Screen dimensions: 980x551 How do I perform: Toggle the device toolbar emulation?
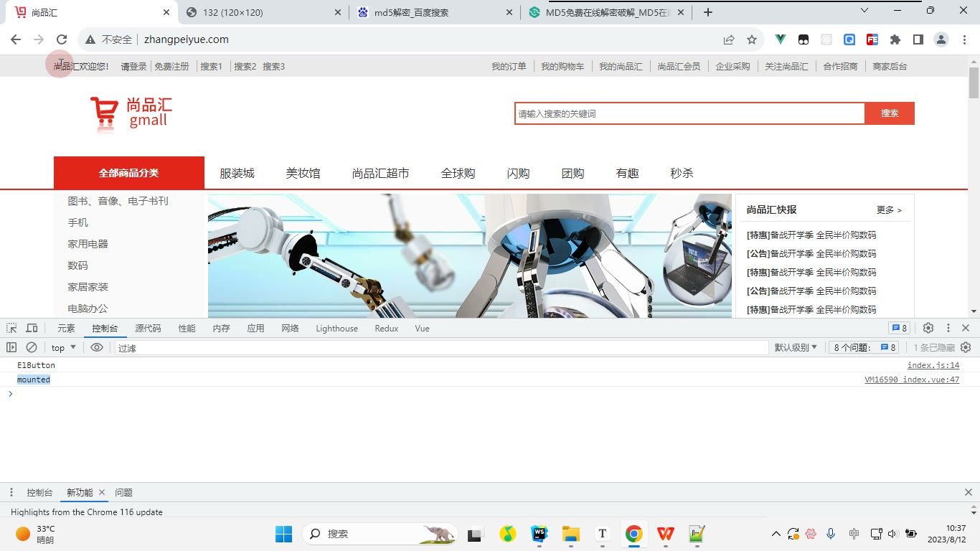click(x=32, y=328)
